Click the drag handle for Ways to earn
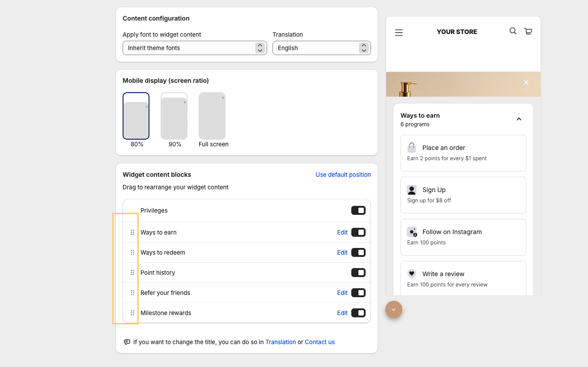 pos(132,232)
